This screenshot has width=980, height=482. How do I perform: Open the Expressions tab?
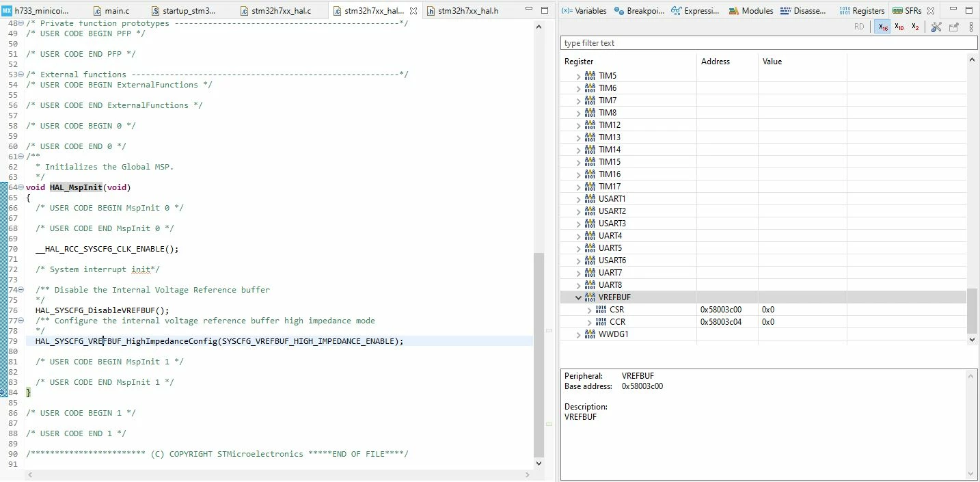point(696,11)
